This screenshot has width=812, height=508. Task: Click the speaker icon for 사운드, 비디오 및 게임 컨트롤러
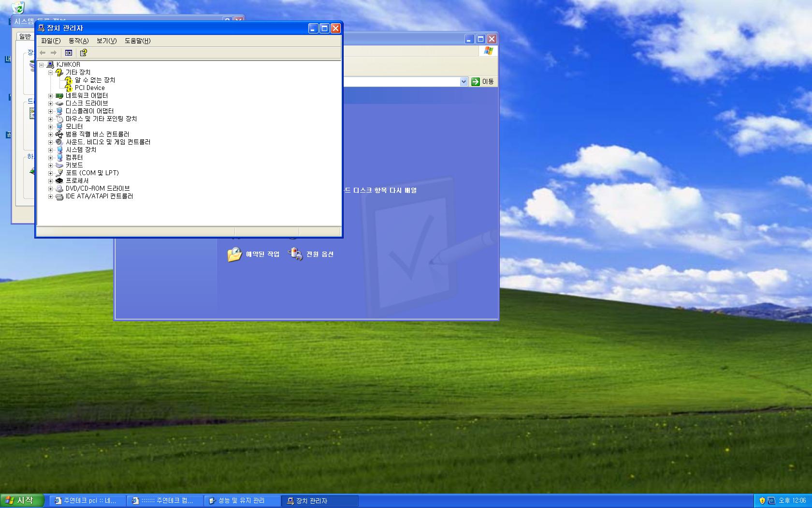pyautogui.click(x=59, y=142)
